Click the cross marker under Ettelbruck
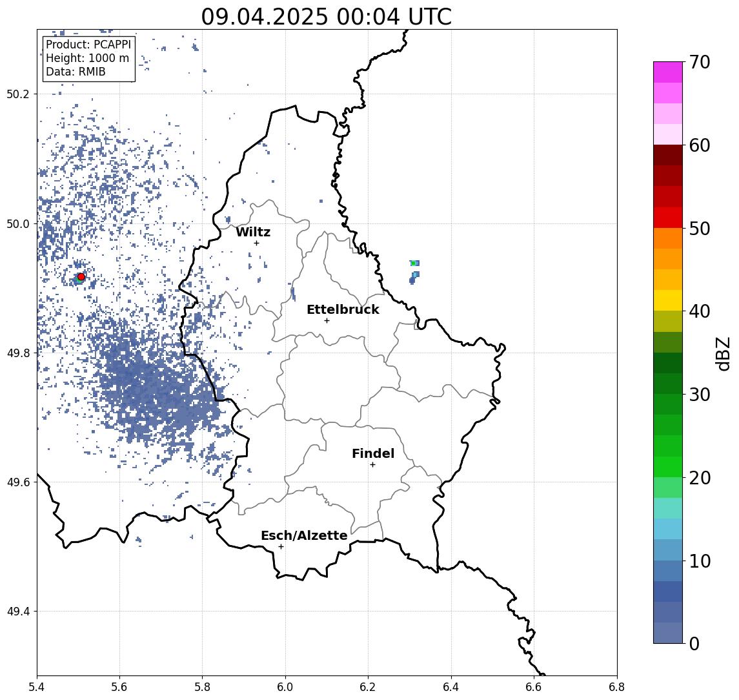The width and height of the screenshot is (739, 700). [x=327, y=321]
